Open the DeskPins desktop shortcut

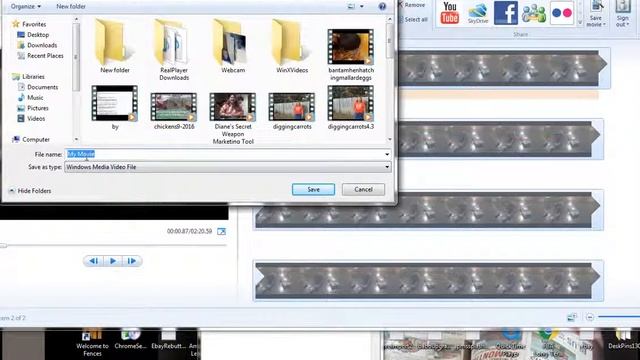click(x=624, y=340)
